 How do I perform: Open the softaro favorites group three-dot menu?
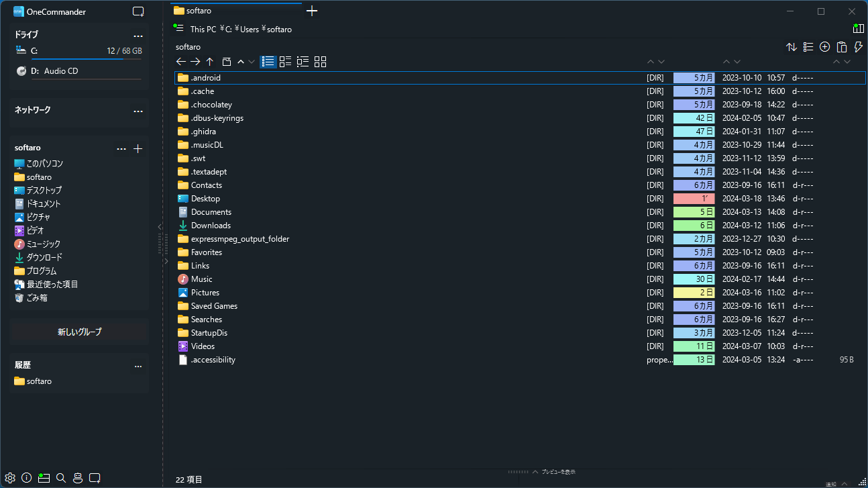pyautogui.click(x=121, y=149)
